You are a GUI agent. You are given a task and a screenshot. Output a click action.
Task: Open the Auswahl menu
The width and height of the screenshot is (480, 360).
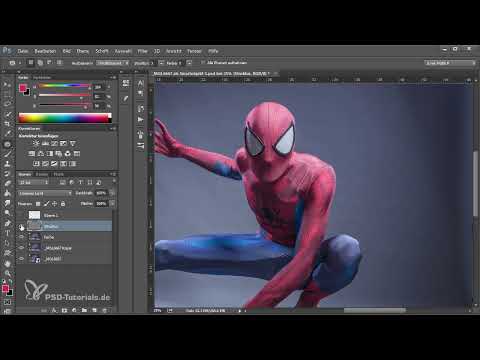click(x=123, y=51)
